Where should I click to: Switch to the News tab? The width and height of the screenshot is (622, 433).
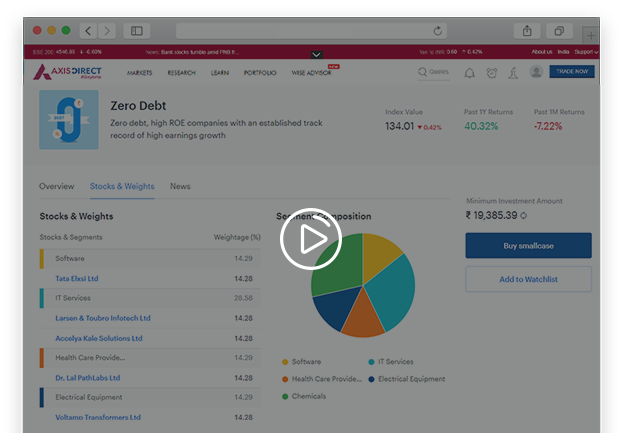[x=180, y=186]
